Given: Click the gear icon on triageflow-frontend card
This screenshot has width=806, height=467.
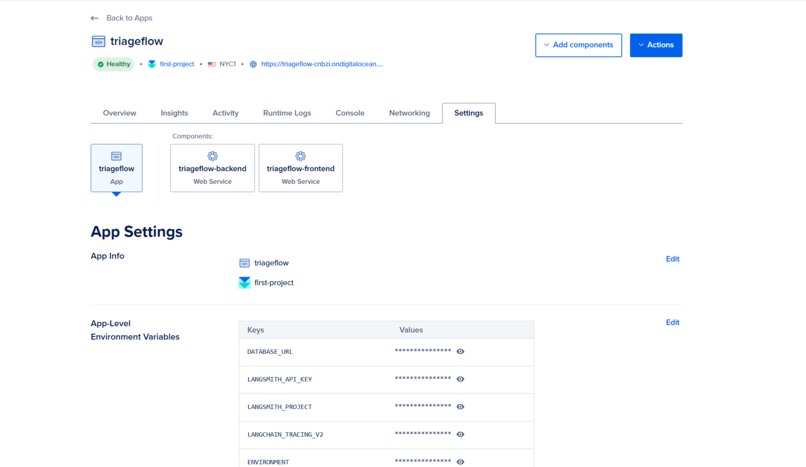Looking at the screenshot, I should 300,156.
